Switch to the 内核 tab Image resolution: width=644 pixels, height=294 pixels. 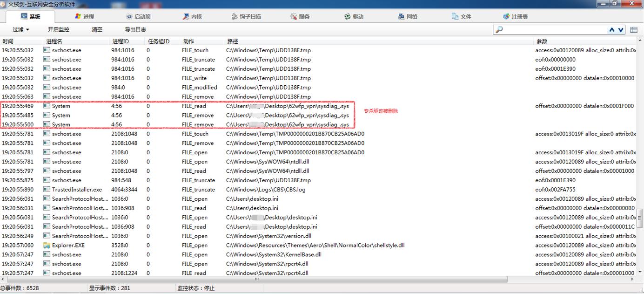click(192, 16)
